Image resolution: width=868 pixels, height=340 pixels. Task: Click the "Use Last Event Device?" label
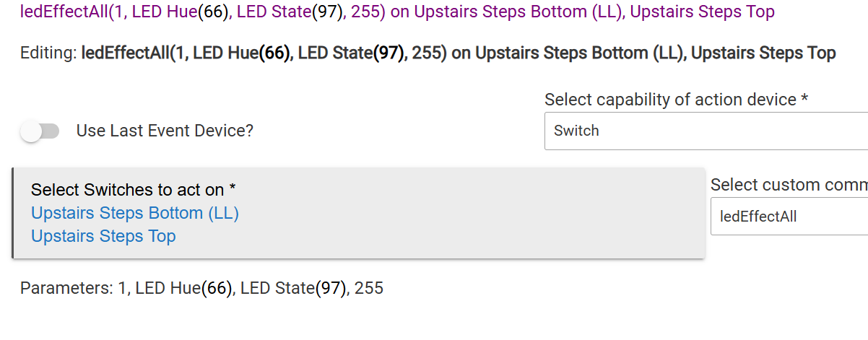point(165,131)
